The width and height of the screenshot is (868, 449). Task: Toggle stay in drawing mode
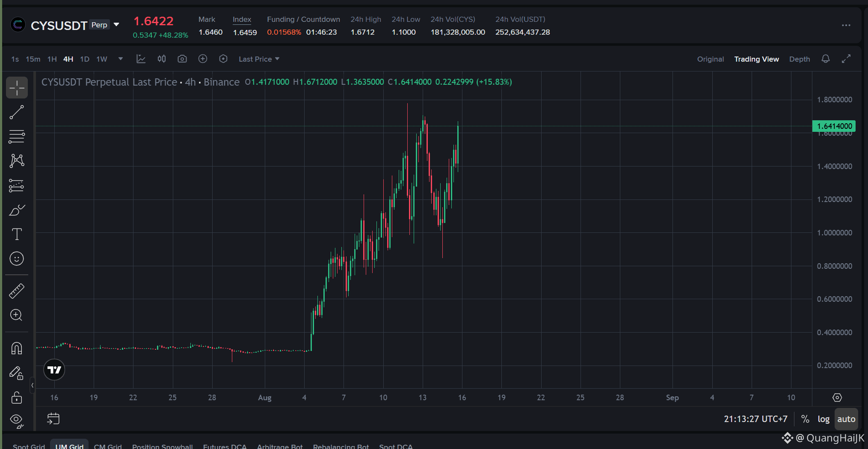pos(17,373)
